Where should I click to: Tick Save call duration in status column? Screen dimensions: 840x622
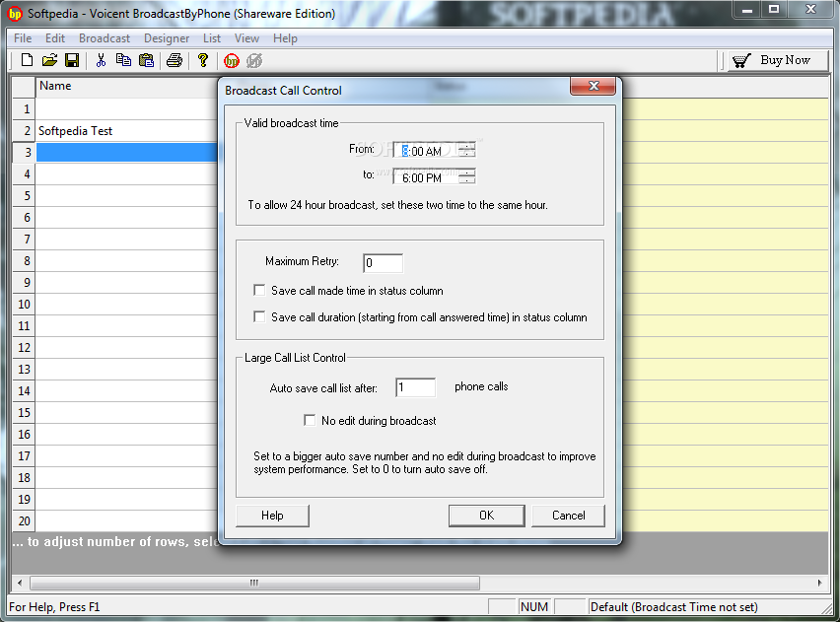(x=259, y=317)
